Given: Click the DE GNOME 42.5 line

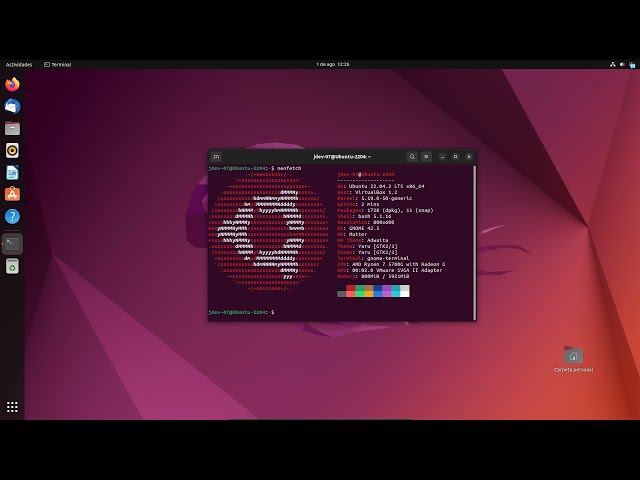Looking at the screenshot, I should click(x=358, y=228).
